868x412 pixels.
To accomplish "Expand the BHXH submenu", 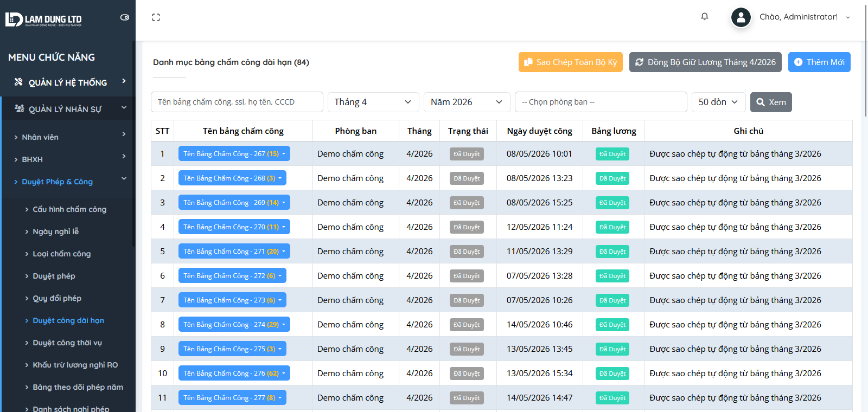I will coord(68,159).
